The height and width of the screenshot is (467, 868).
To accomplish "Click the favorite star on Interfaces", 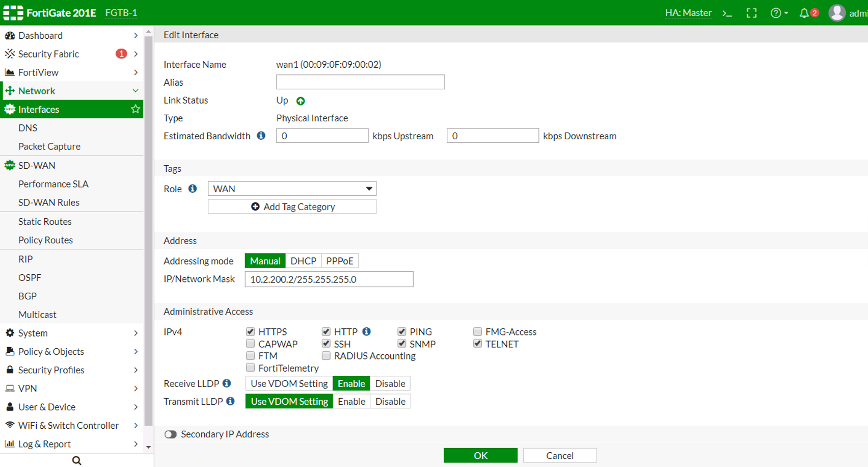I will pyautogui.click(x=135, y=109).
